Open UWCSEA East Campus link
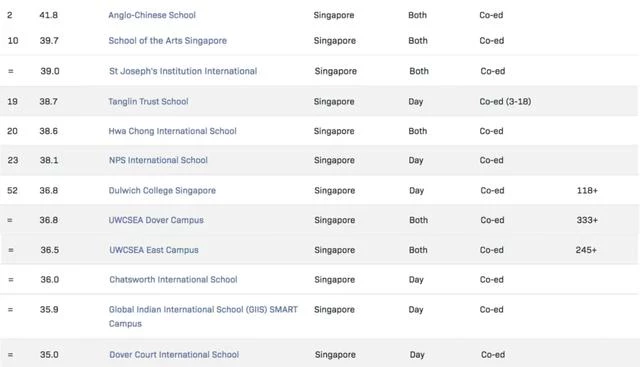 (153, 250)
